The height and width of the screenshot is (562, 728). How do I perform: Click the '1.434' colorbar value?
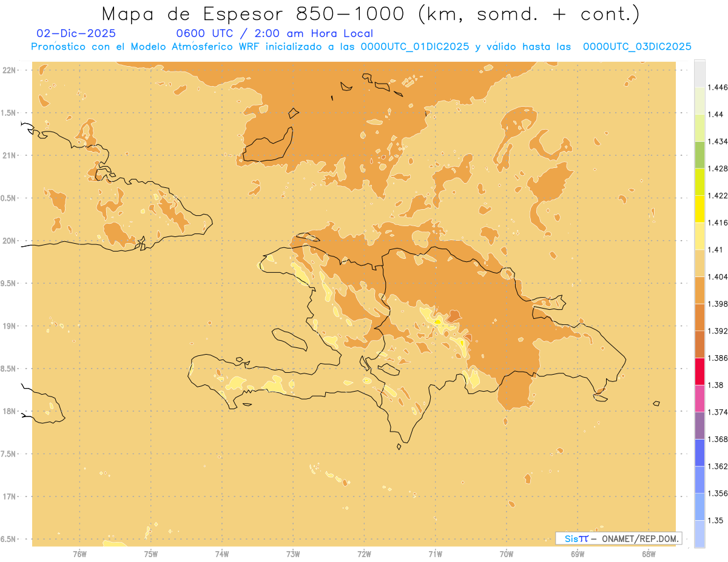(718, 141)
